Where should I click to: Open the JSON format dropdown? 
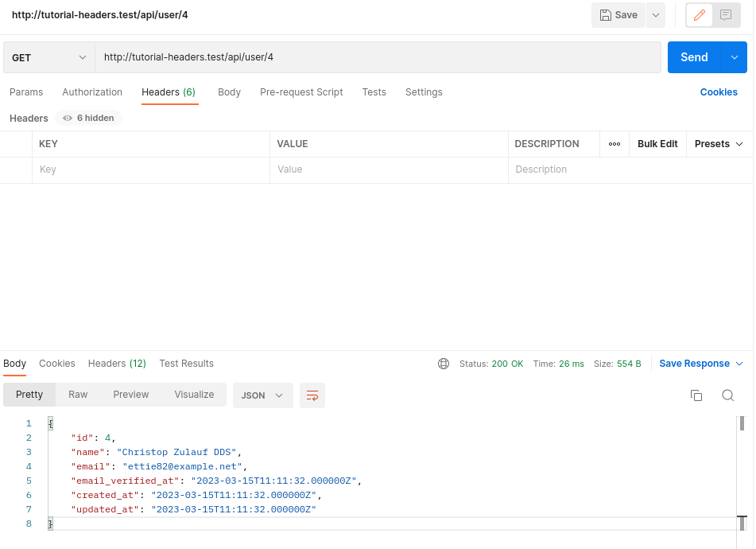(262, 395)
